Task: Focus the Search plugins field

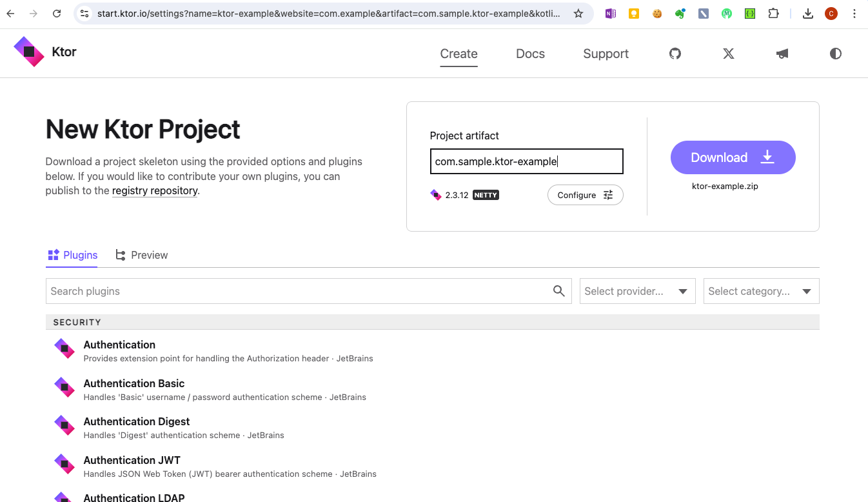Action: (x=309, y=291)
